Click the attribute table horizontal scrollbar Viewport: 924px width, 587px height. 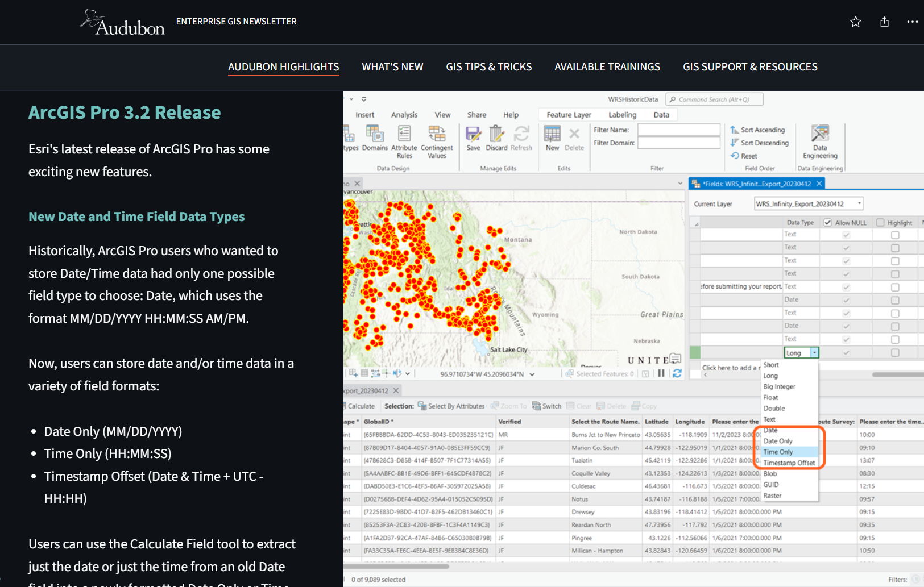[396, 566]
